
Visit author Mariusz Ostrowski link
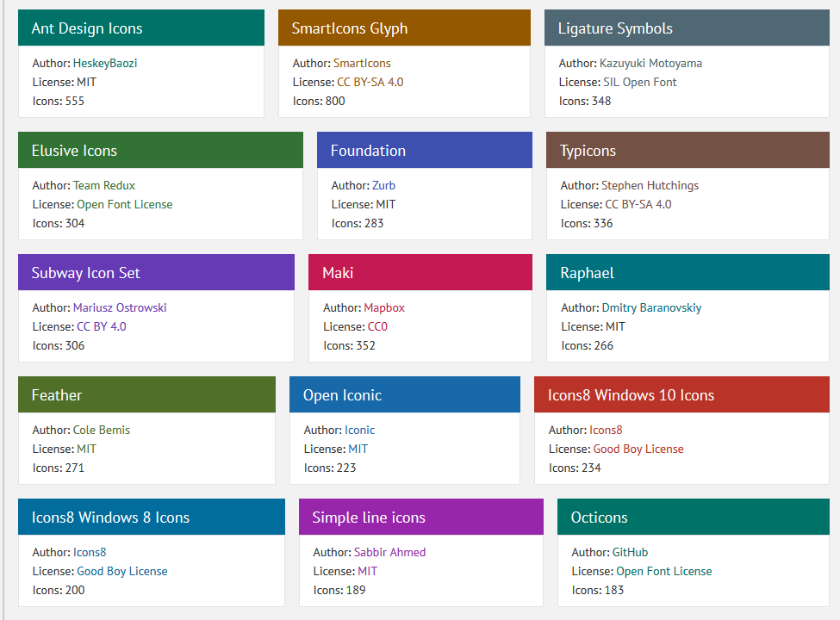point(120,307)
